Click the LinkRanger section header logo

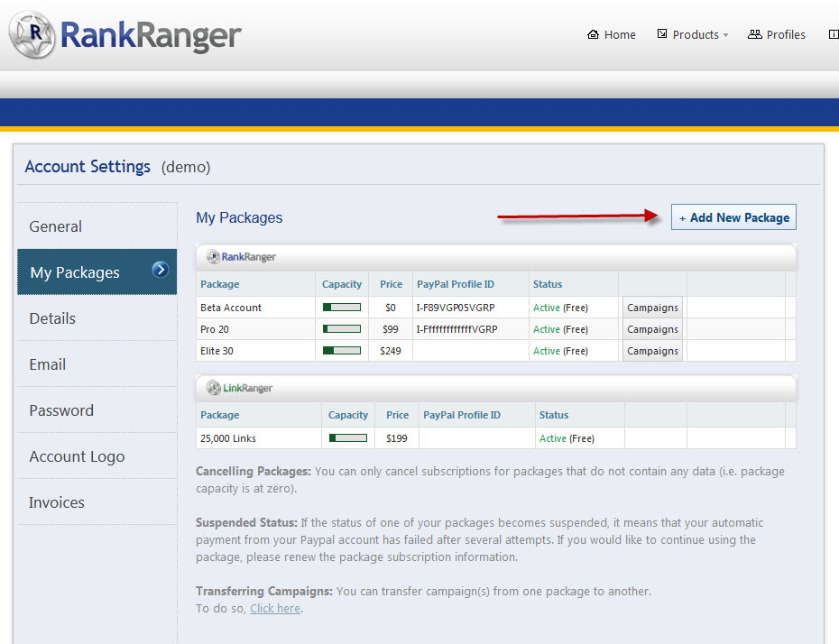(x=240, y=388)
